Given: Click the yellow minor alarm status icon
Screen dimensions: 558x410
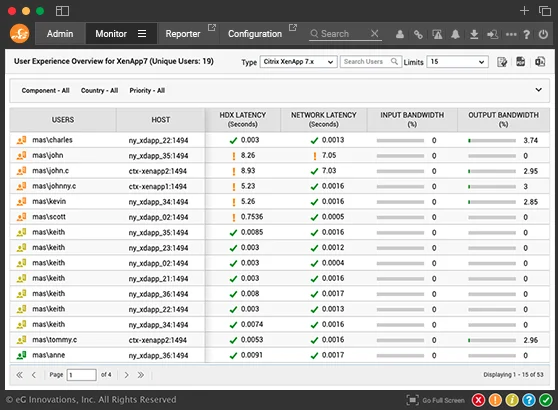Looking at the screenshot, I should [x=512, y=400].
